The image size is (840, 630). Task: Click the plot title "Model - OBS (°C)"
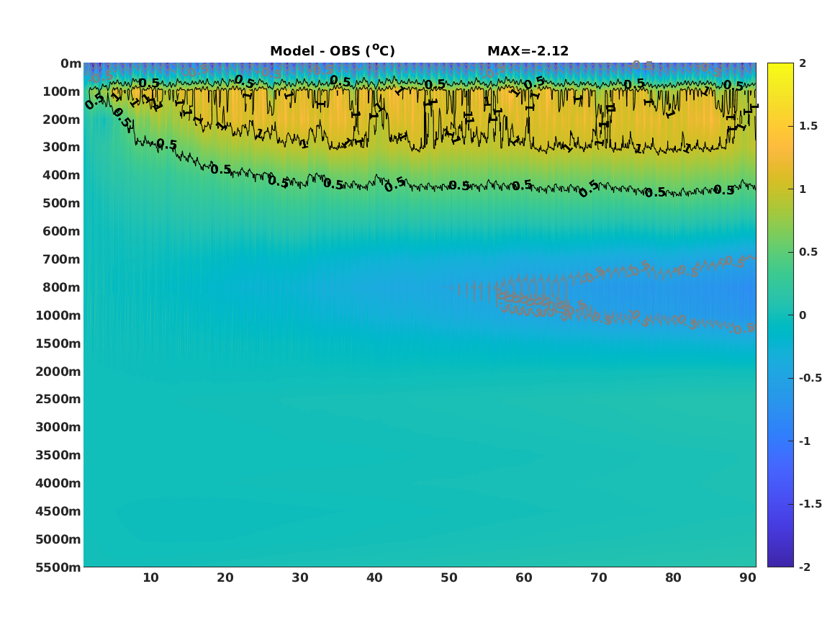[332, 50]
